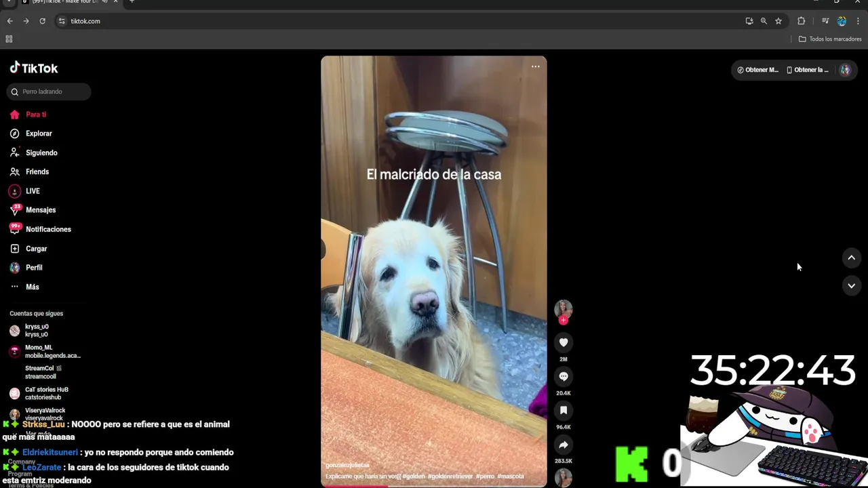Save video with bookmark icon
Image resolution: width=868 pixels, height=488 pixels.
tap(564, 410)
